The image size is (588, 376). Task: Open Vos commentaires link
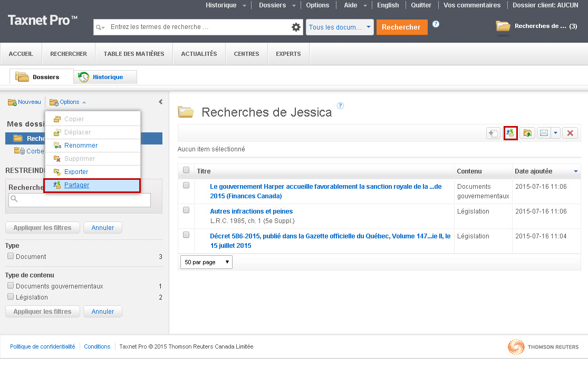(472, 5)
